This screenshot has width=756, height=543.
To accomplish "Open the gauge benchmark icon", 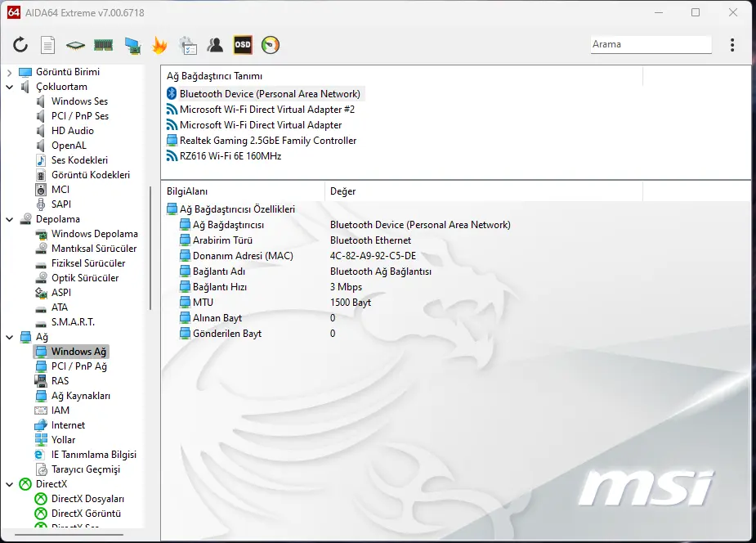I will (x=271, y=45).
